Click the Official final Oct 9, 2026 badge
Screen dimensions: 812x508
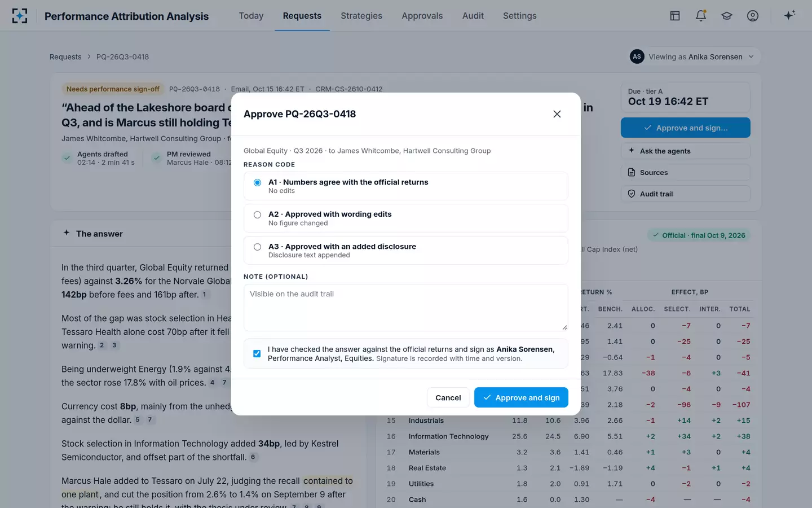pos(699,235)
